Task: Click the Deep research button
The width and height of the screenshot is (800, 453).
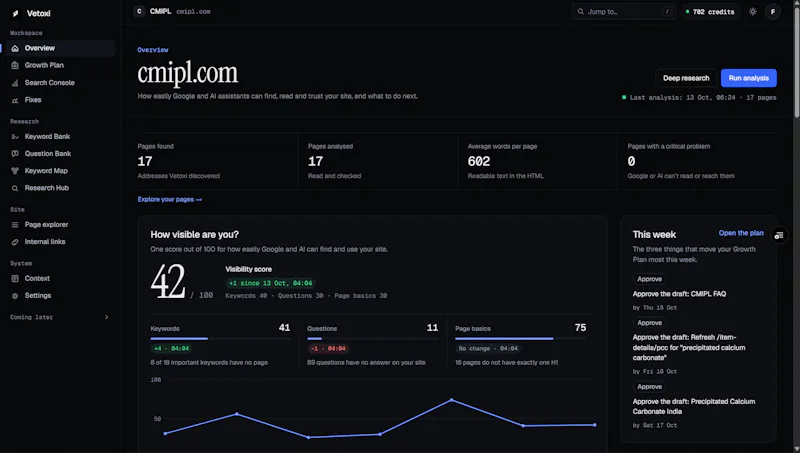Action: pos(686,78)
